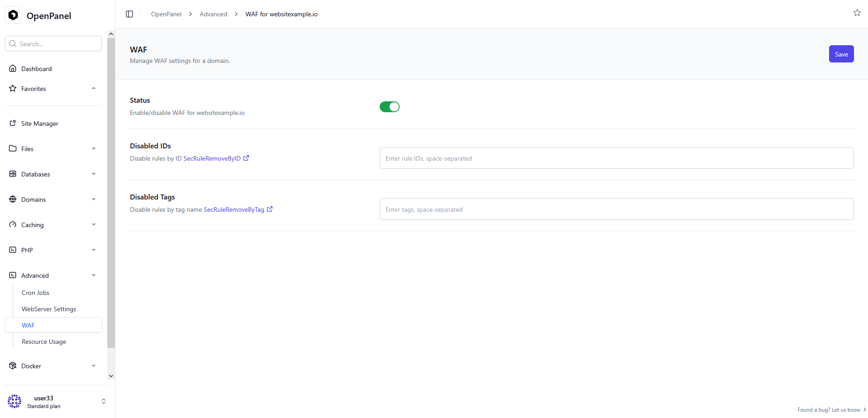The image size is (868, 418).
Task: Focus the Disabled IDs input field
Action: point(616,158)
